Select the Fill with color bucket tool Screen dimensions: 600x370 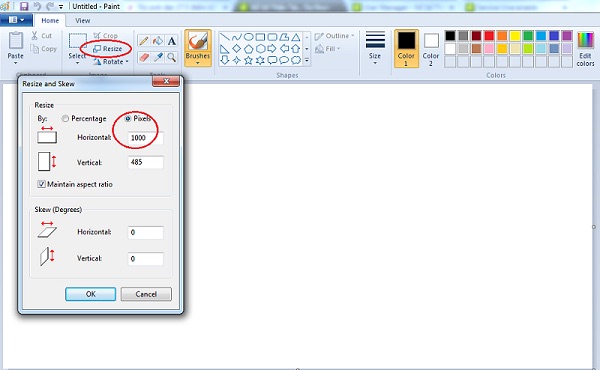pos(158,41)
